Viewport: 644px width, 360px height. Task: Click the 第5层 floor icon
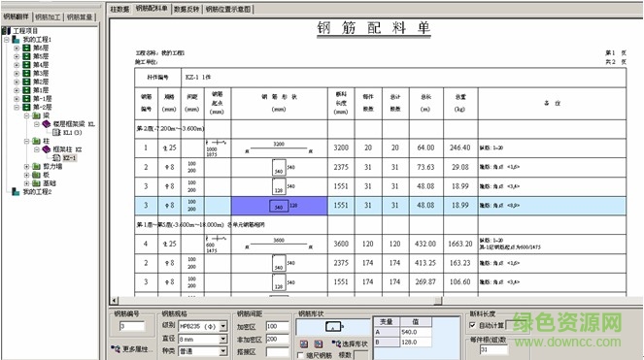click(x=26, y=56)
